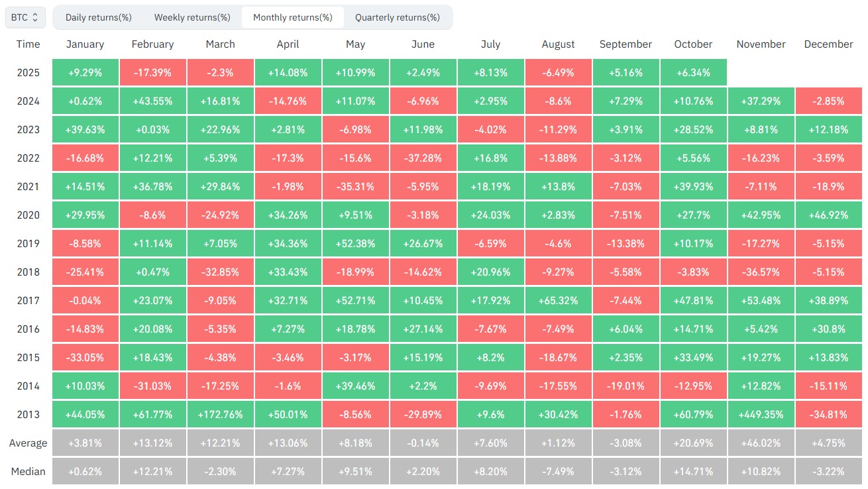Click the +46.92% December 2020 cell
868x489 pixels.
click(x=828, y=215)
